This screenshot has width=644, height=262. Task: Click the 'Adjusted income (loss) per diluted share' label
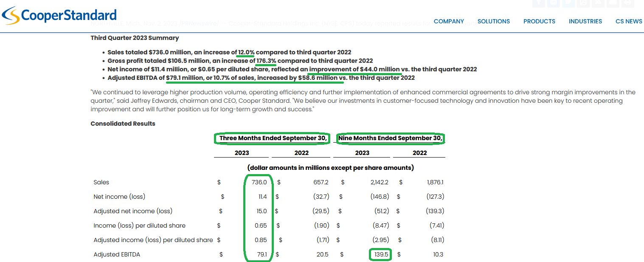click(153, 240)
